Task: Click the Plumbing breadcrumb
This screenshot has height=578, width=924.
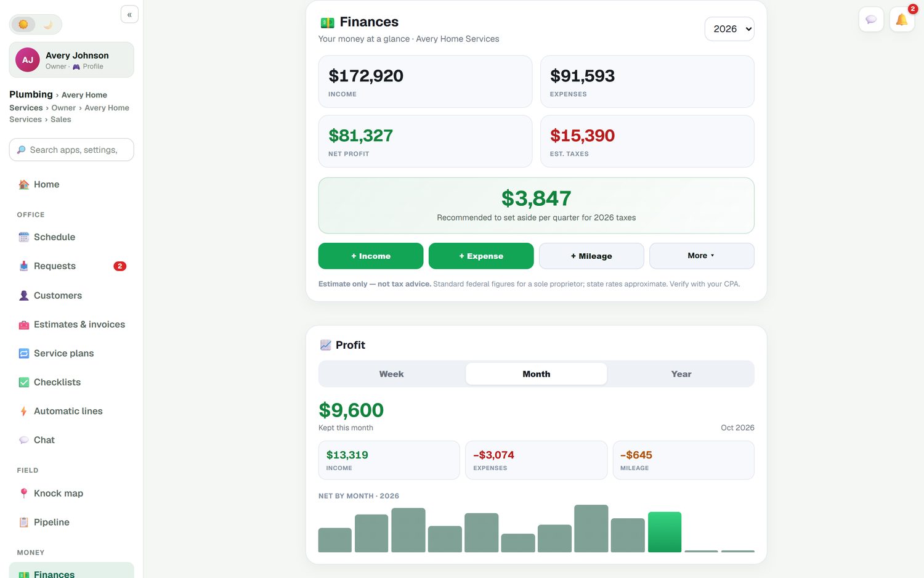Action: (x=31, y=94)
